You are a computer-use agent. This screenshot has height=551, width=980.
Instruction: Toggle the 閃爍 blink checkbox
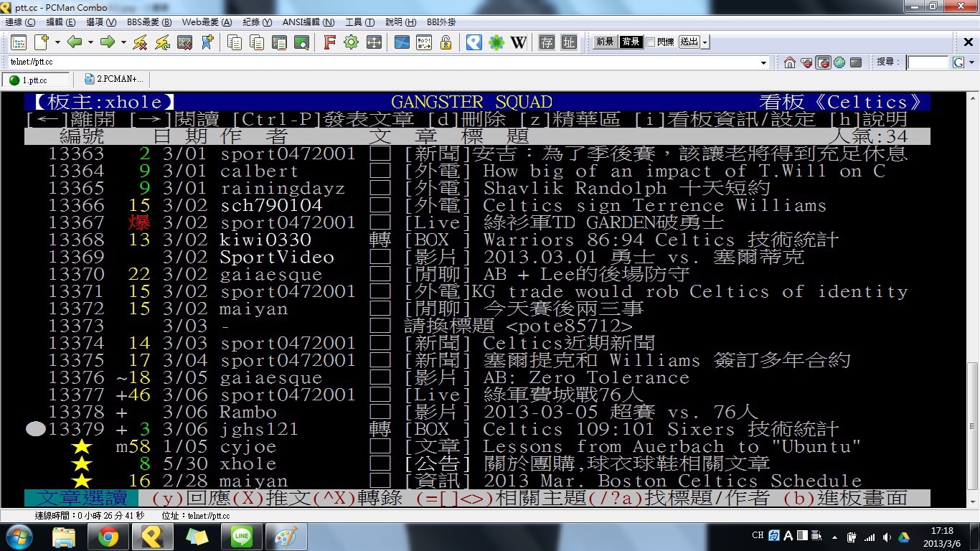(650, 42)
